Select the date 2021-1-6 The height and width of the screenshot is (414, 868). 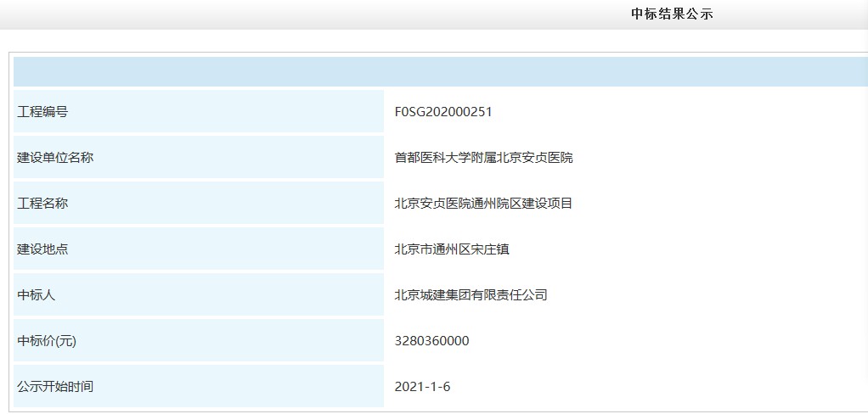coord(422,386)
